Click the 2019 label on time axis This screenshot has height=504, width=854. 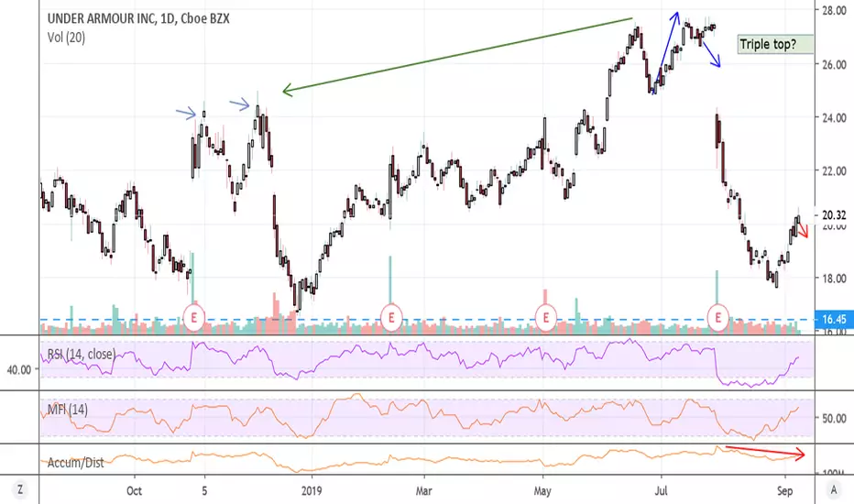311,490
